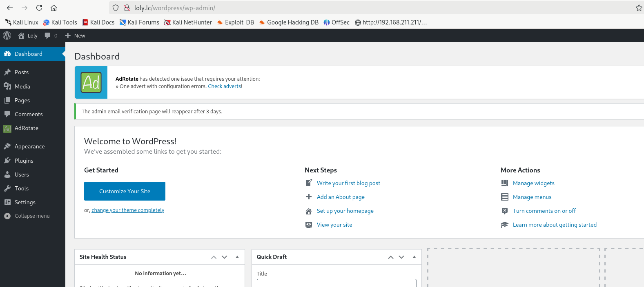This screenshot has height=287, width=644.
Task: Click Add an About page link
Action: (341, 197)
